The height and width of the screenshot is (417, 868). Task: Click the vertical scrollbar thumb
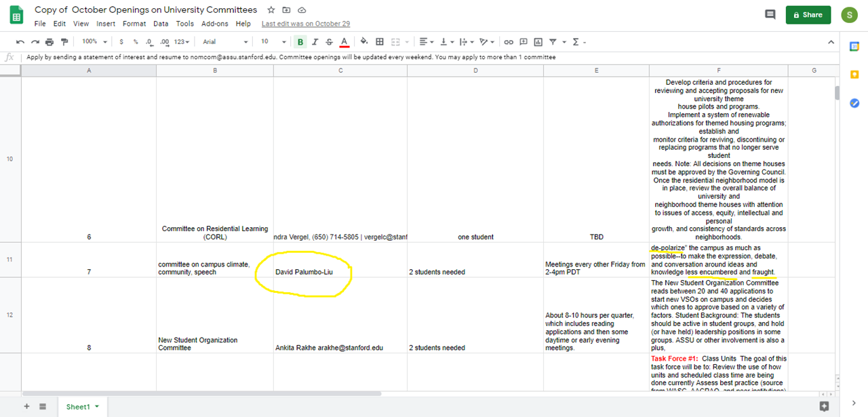tap(837, 92)
